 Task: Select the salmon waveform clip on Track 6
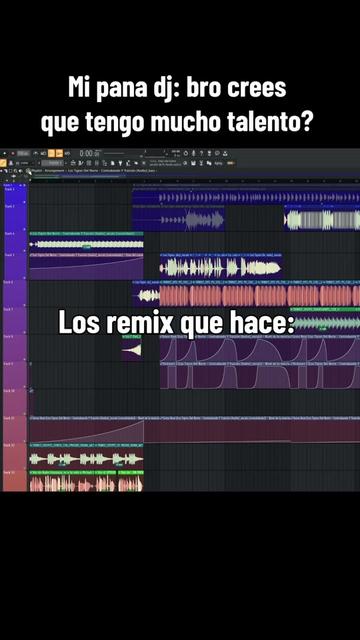(260, 293)
